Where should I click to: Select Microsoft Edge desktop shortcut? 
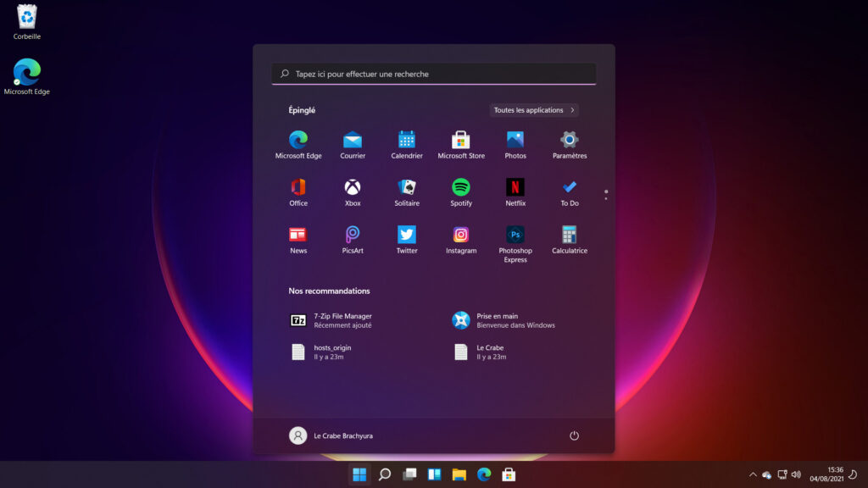[26, 76]
